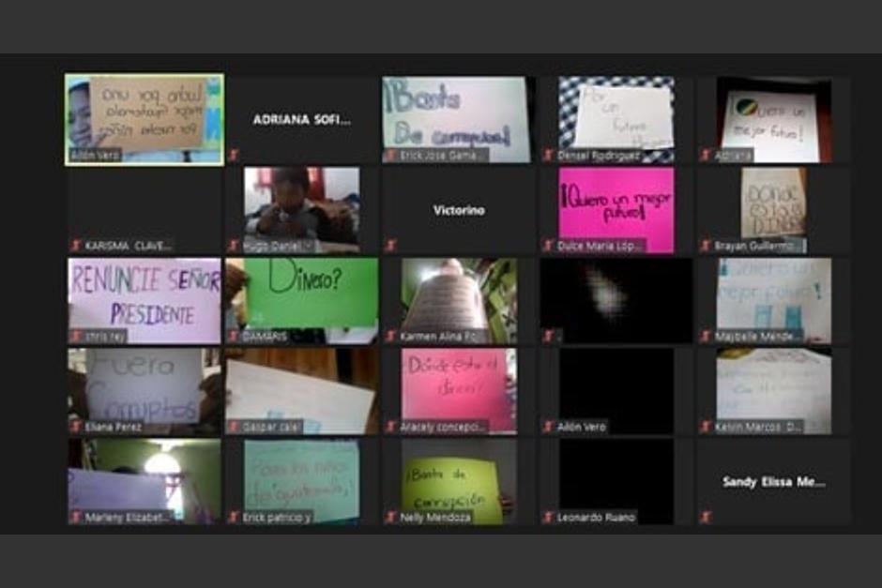Viewport: 882px width, 588px height.
Task: Click muted mic icon beside Nelly Mendoza
Action: (390, 517)
